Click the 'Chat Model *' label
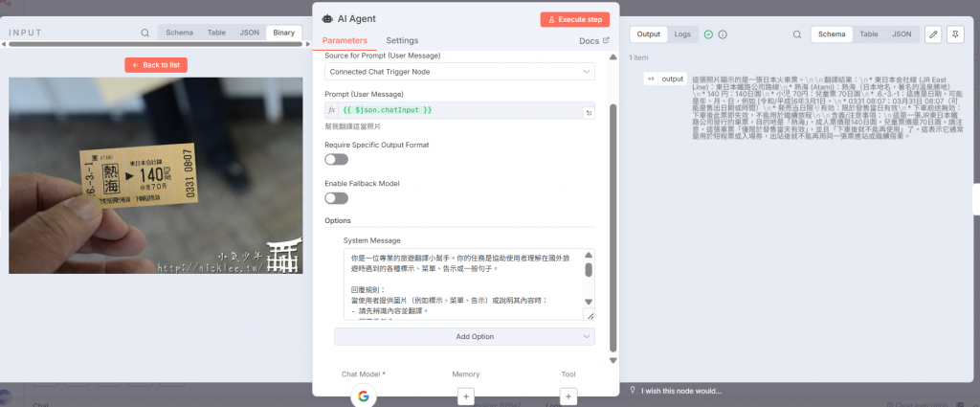Image resolution: width=980 pixels, height=407 pixels. tap(363, 373)
